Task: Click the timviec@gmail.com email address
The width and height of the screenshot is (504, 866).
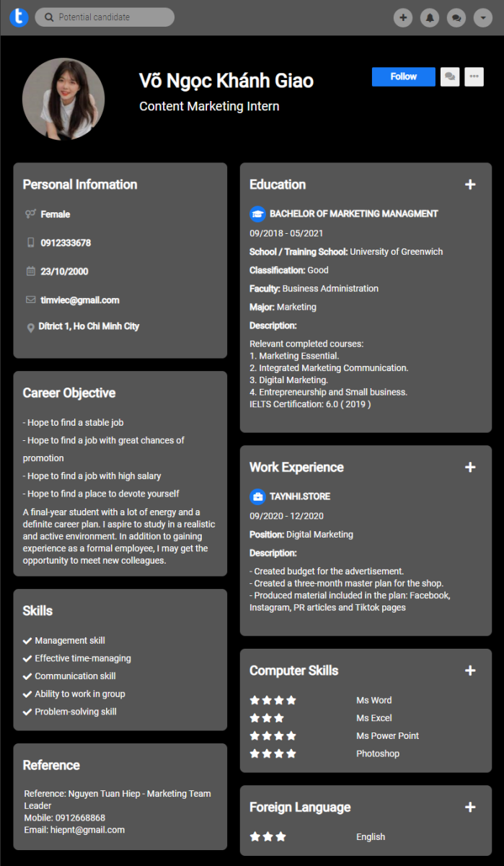Action: tap(80, 300)
